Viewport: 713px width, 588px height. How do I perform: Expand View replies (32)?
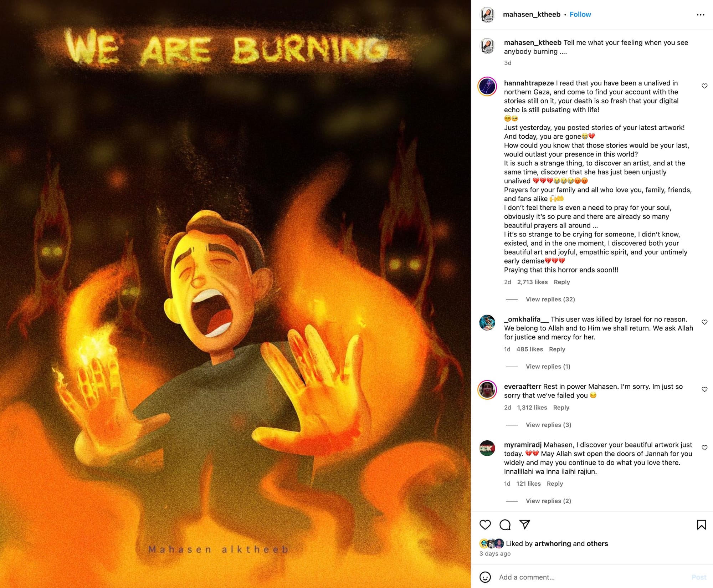(550, 299)
